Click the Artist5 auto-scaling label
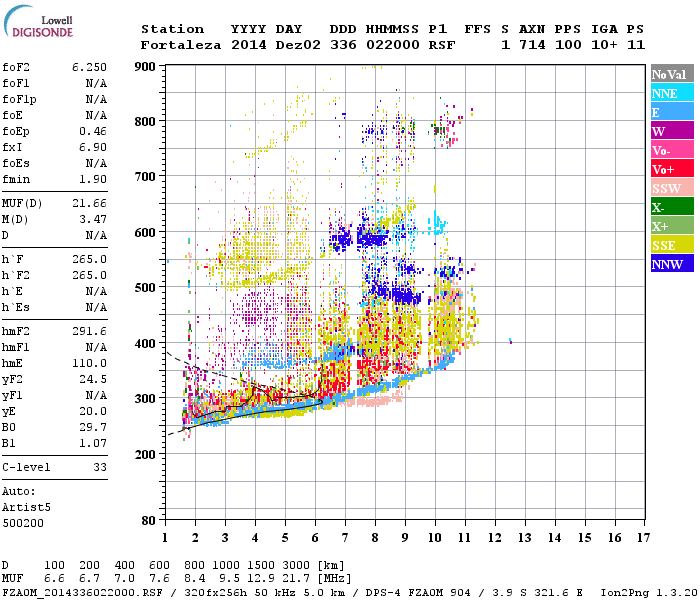Image resolution: width=700 pixels, height=600 pixels. 26,508
